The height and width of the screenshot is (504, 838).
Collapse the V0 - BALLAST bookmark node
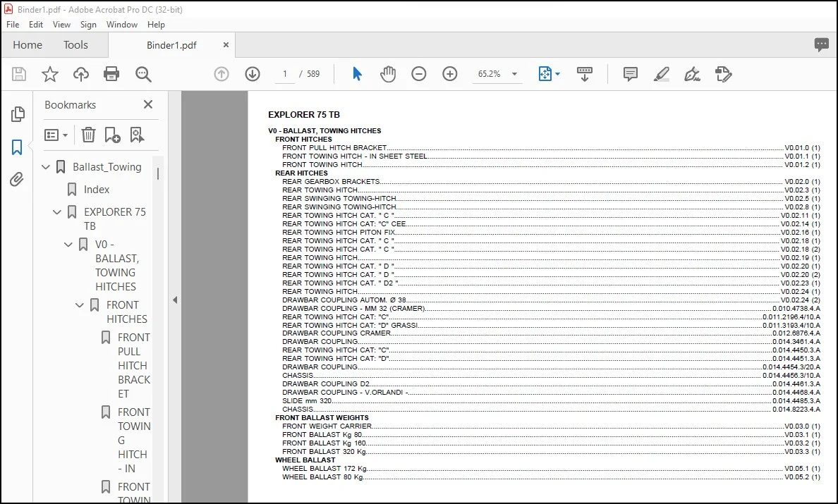click(68, 245)
